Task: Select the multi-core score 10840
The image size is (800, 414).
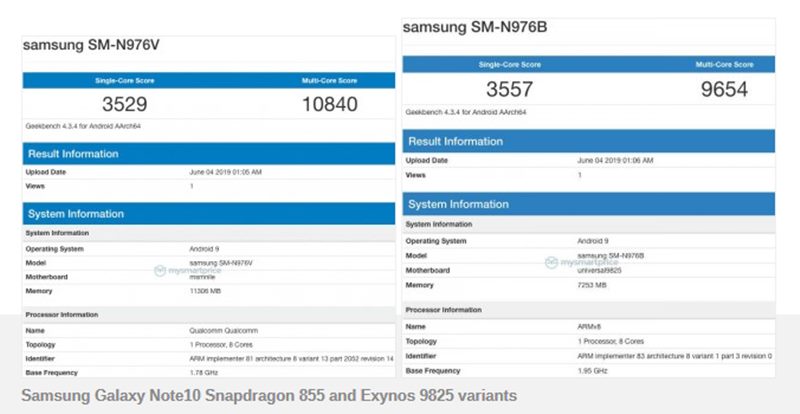Action: [330, 104]
